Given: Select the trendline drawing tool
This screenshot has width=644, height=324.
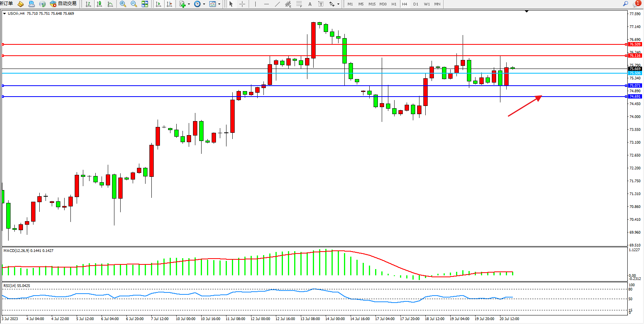Looking at the screenshot, I should tap(277, 4).
